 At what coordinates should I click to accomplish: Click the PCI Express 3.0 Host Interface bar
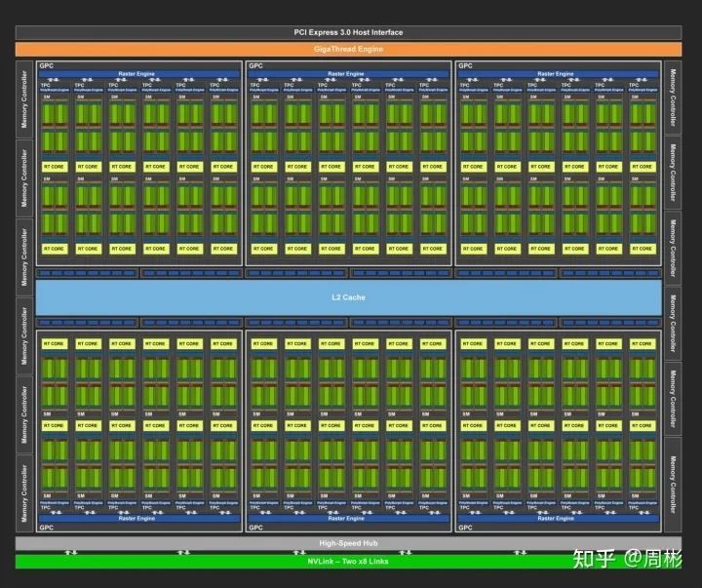pyautogui.click(x=348, y=32)
